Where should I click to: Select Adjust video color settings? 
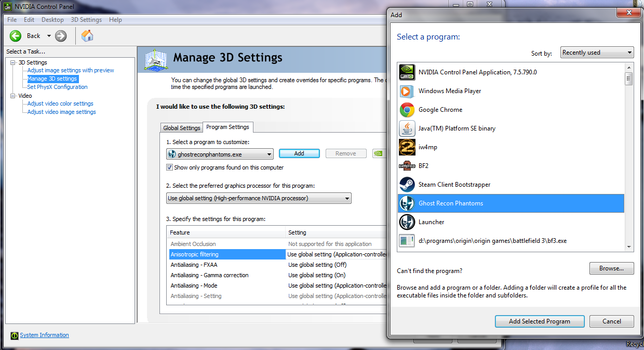[x=60, y=103]
